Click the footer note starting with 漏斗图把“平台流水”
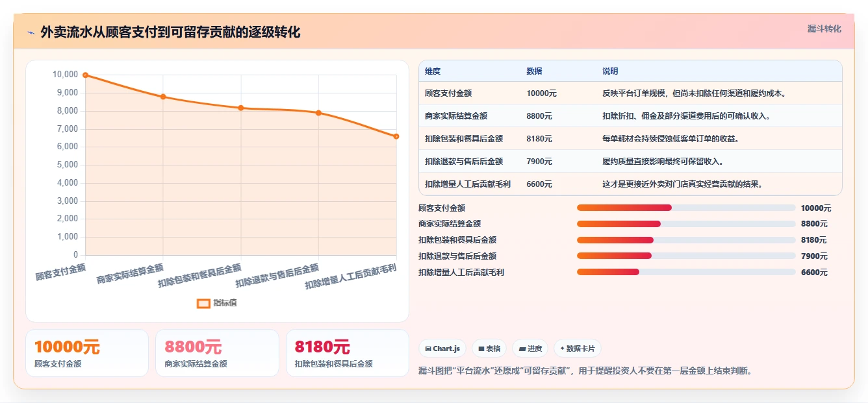The image size is (868, 403). (x=585, y=371)
